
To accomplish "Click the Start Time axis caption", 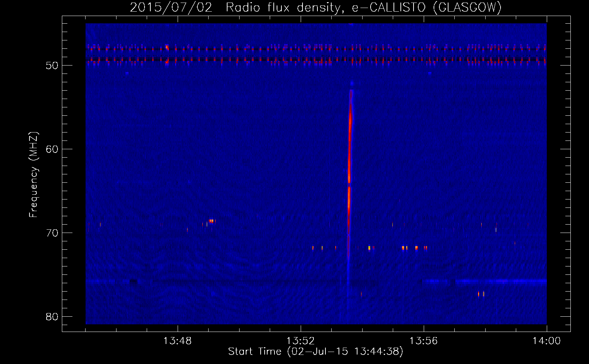I will click(316, 352).
